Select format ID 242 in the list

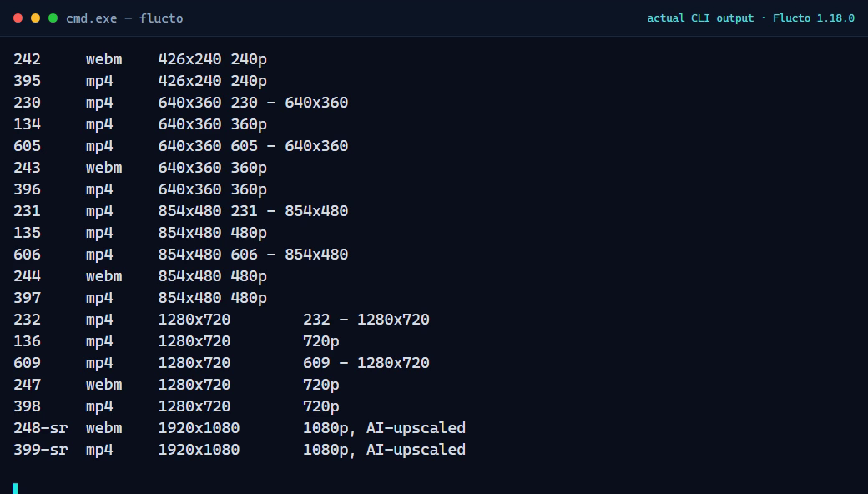point(27,59)
